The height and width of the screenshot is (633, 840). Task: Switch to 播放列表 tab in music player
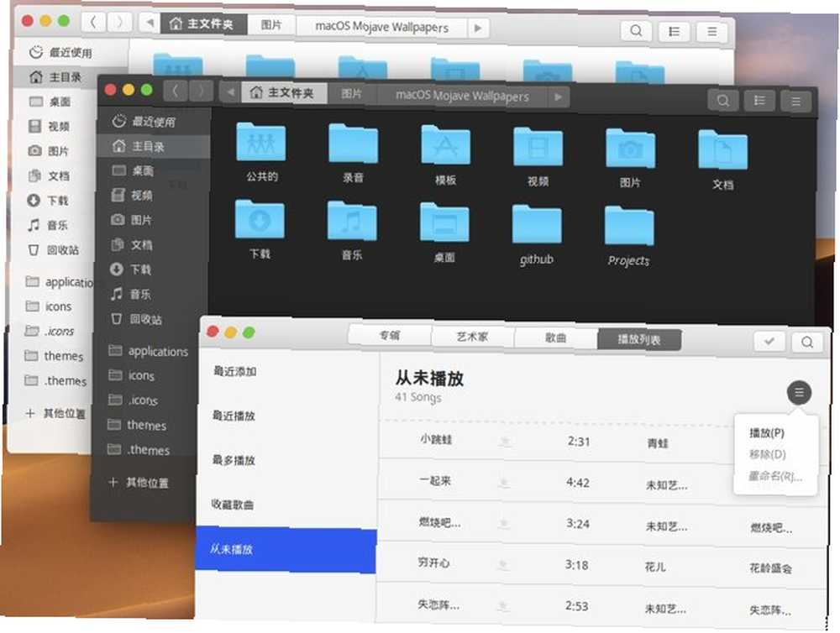pos(639,339)
